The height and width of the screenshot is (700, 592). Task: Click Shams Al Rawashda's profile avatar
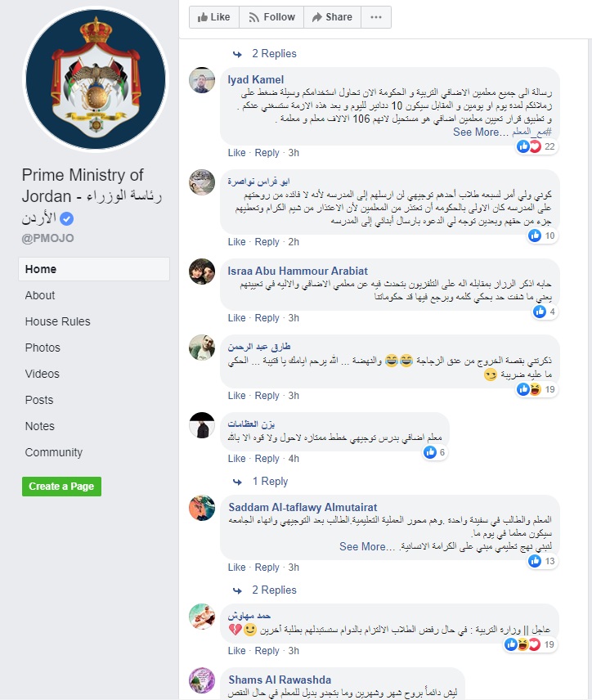click(x=202, y=680)
